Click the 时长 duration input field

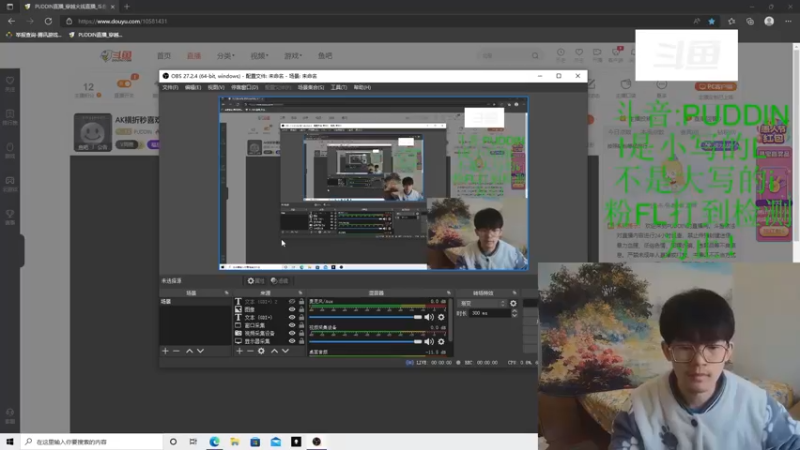pyautogui.click(x=490, y=313)
